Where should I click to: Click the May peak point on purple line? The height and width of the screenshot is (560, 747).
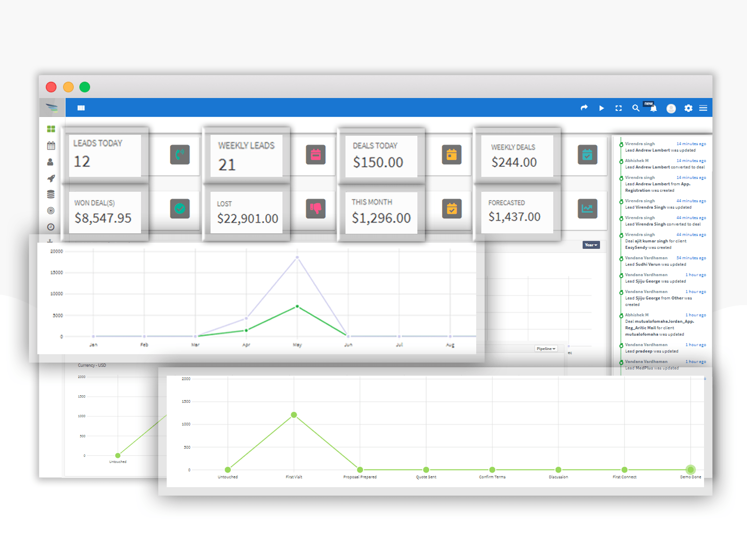point(297,257)
